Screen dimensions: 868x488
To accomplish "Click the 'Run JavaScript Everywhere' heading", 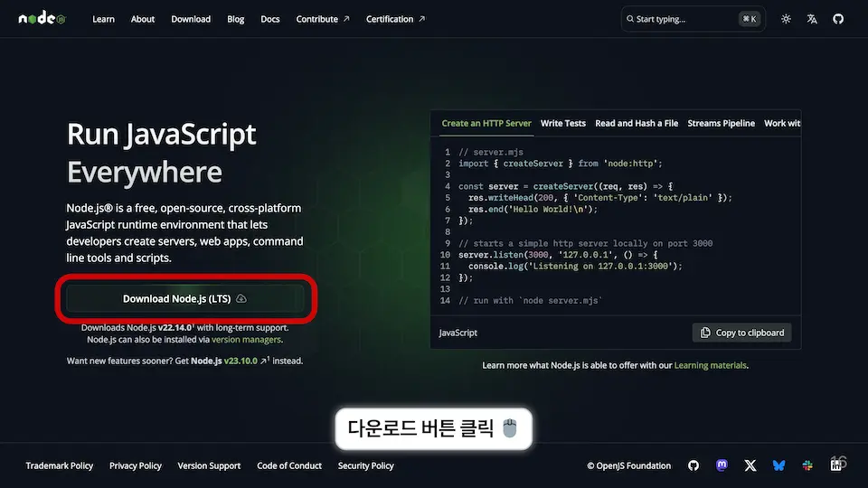I will point(161,154).
